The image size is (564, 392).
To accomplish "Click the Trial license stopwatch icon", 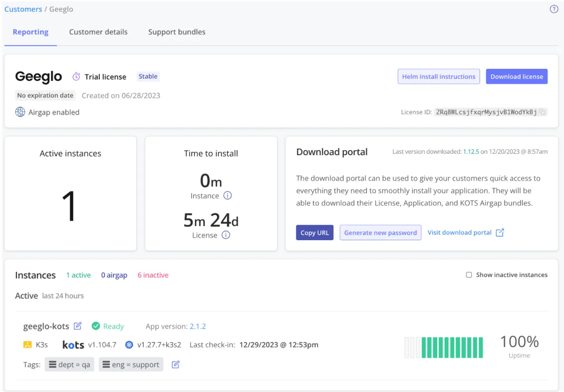I will coord(76,77).
